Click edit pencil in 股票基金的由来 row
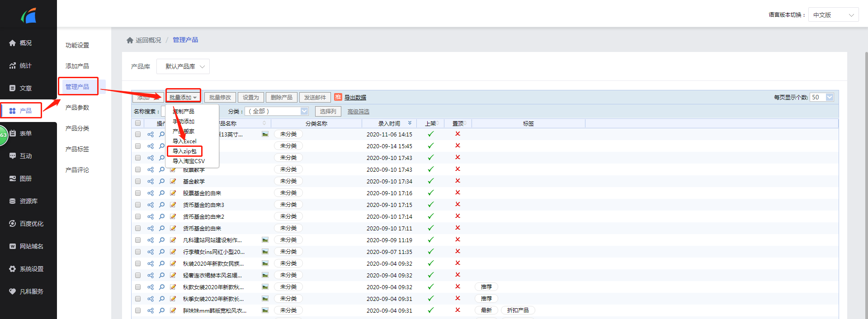 tap(173, 193)
